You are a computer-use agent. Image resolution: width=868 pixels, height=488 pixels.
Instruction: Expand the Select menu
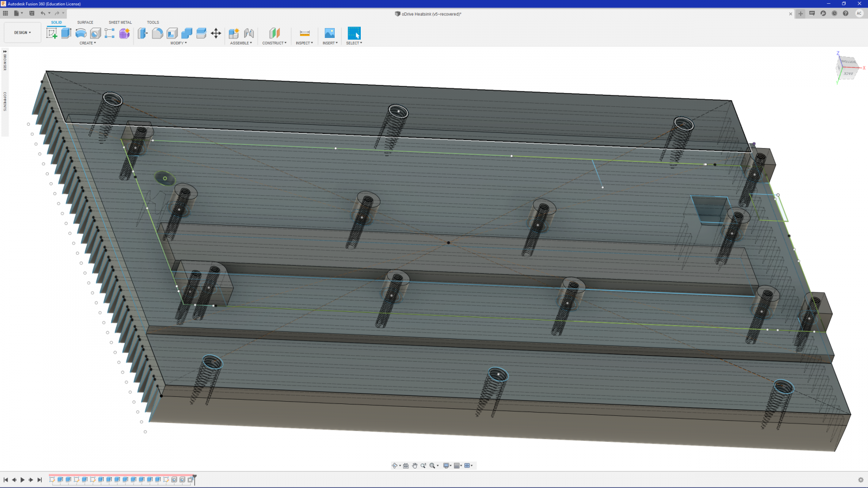click(x=354, y=43)
